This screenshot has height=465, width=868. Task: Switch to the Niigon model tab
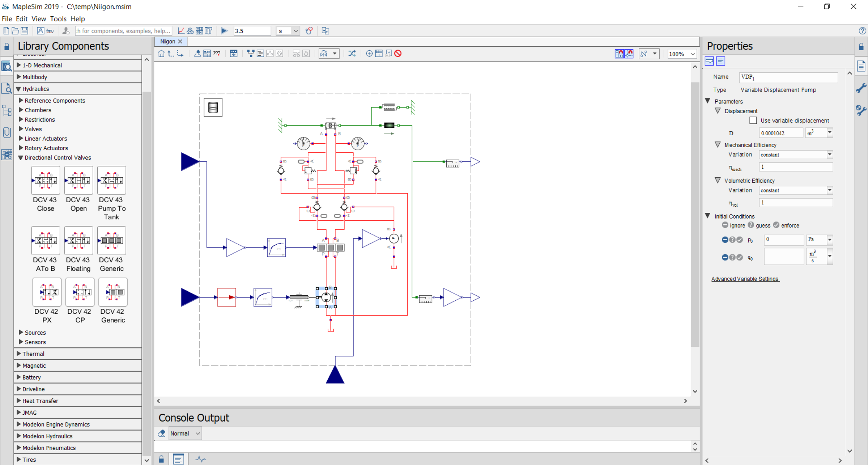click(167, 42)
